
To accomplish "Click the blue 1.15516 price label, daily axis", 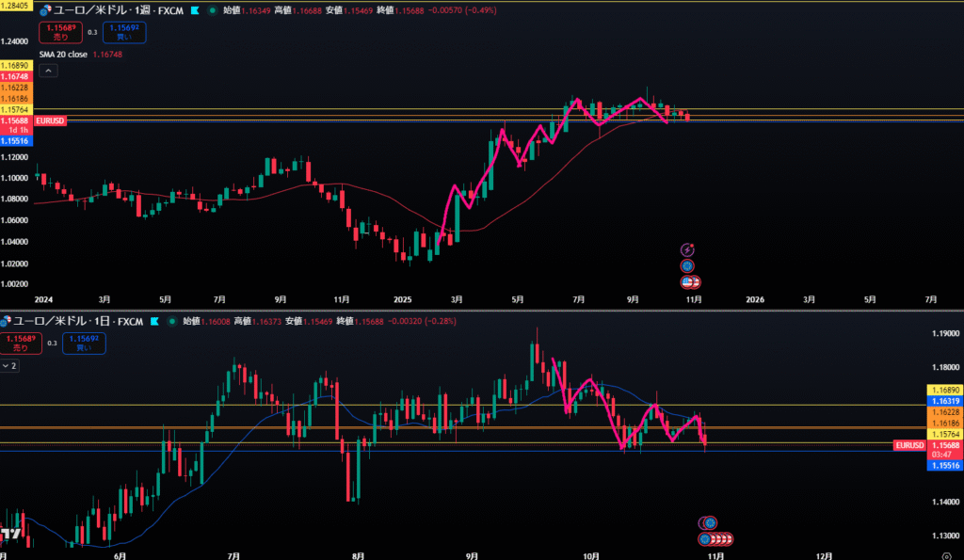I will point(944,465).
